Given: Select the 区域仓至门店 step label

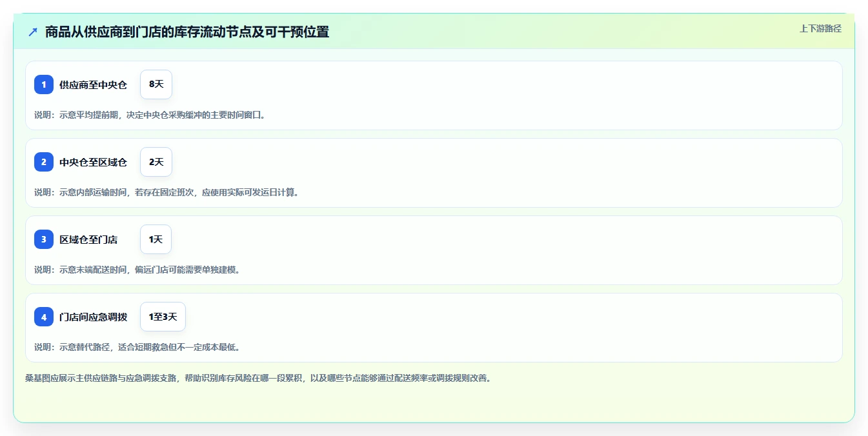Looking at the screenshot, I should [x=88, y=239].
